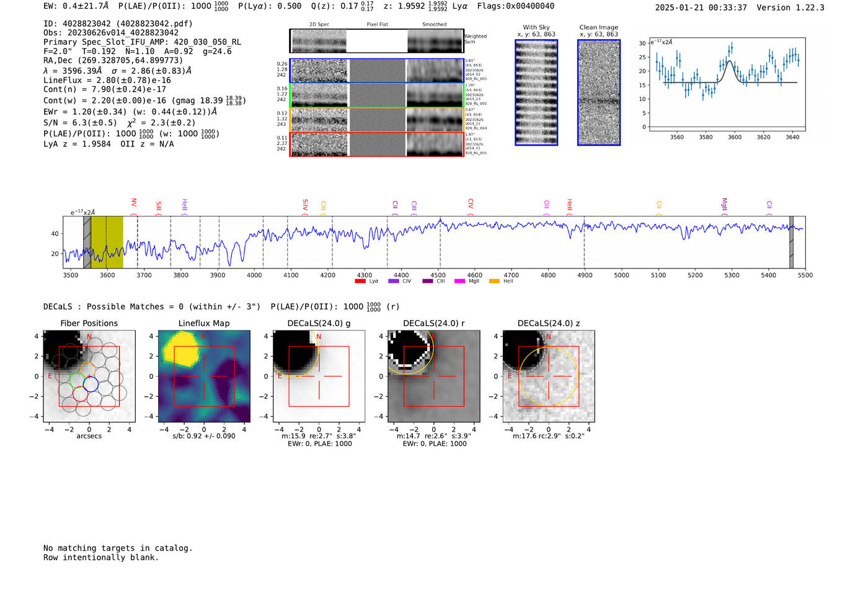868x591 pixels.
Task: Select the red SiII line marker
Action: pyautogui.click(x=159, y=208)
